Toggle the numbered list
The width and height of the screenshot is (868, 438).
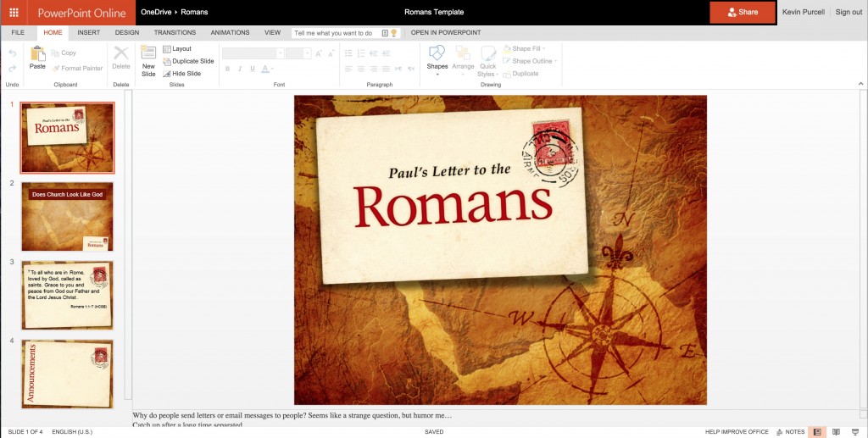click(x=361, y=53)
